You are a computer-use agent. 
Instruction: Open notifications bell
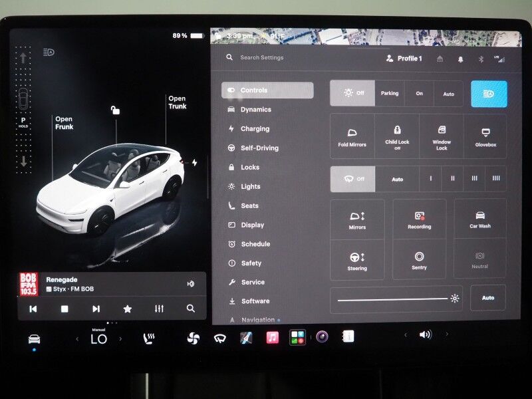click(460, 59)
